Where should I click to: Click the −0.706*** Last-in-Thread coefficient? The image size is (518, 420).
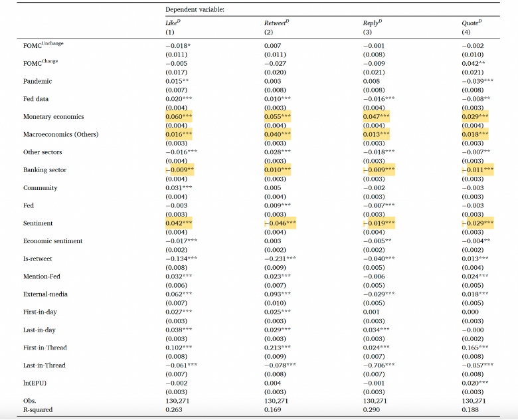click(x=378, y=365)
